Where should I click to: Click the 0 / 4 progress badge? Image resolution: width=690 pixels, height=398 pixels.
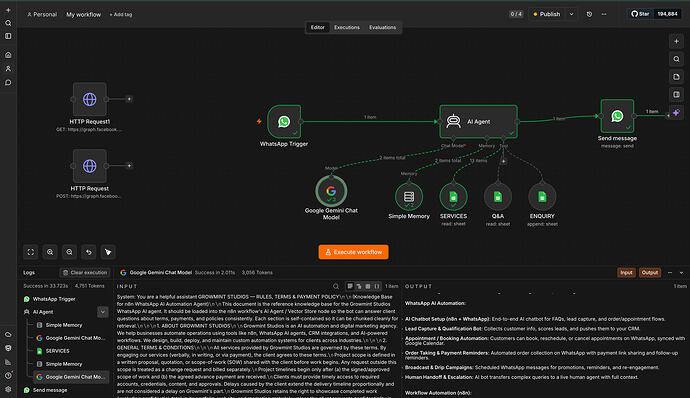[x=516, y=14]
